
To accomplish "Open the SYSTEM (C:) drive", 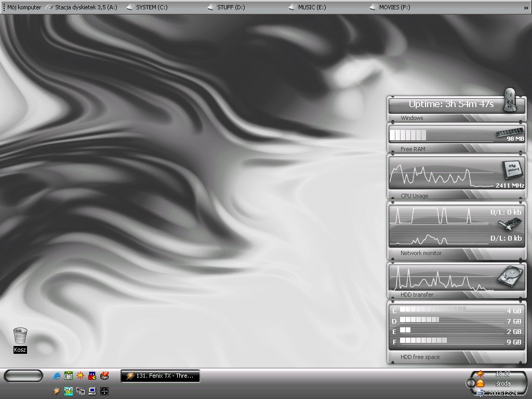I will 147,7.
